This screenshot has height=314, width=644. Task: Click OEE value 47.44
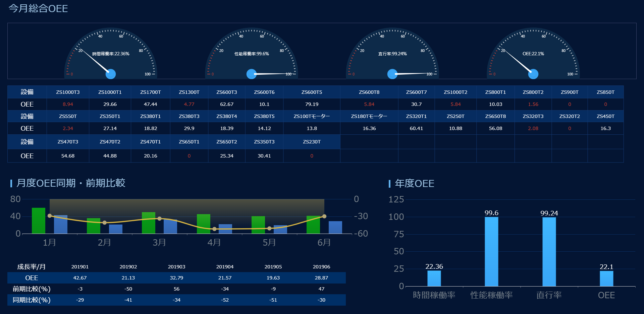tap(151, 104)
